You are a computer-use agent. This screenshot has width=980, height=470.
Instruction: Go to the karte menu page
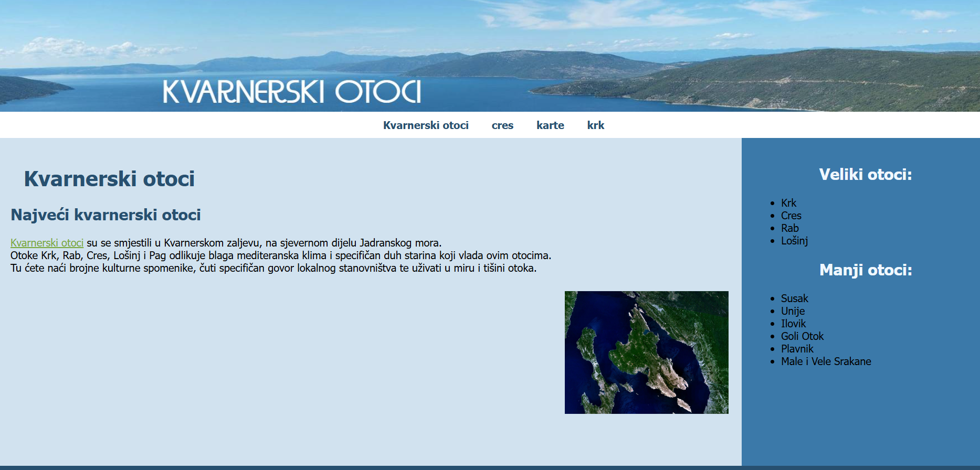[x=550, y=125]
